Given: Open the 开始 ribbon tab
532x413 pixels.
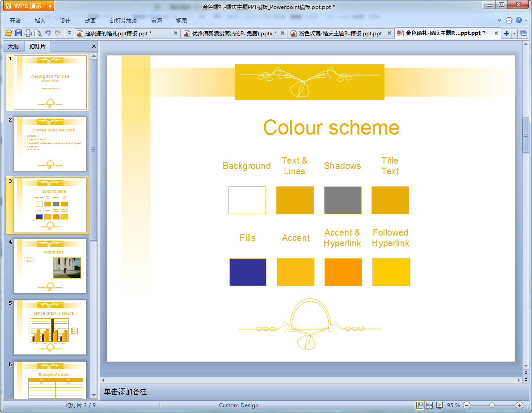Looking at the screenshot, I should click(15, 21).
